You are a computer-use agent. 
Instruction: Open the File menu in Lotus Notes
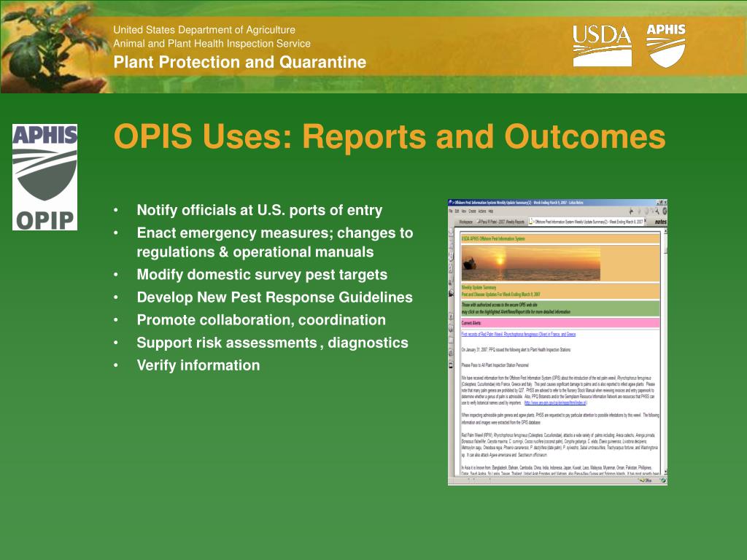tap(451, 211)
